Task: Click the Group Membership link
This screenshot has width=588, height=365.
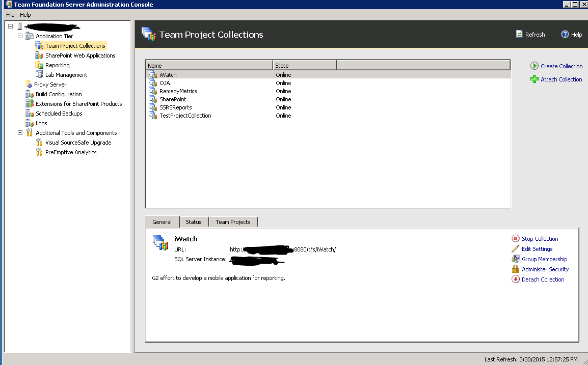Action: point(545,259)
